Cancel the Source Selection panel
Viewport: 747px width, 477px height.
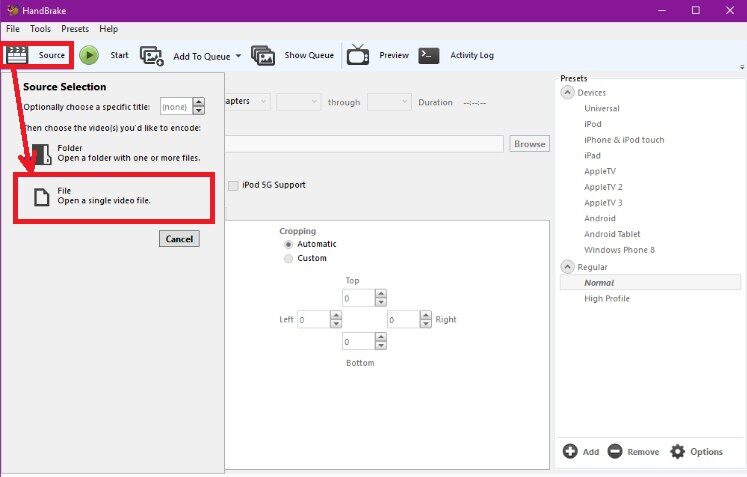179,239
